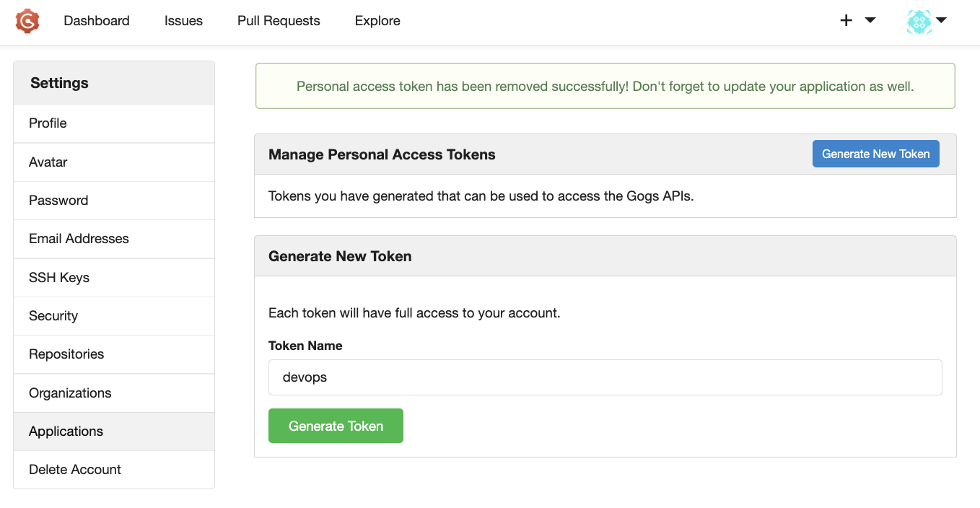
Task: Go to Repositories settings
Action: coord(66,354)
